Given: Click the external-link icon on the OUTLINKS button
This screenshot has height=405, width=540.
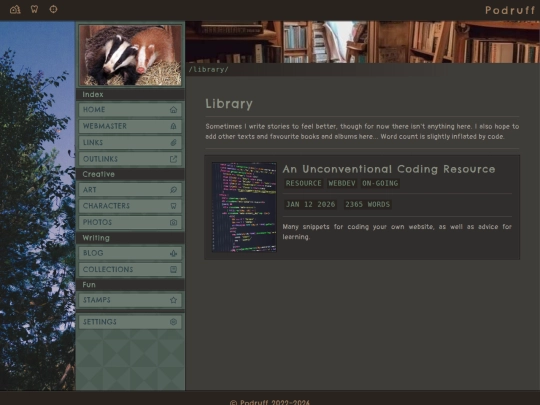Looking at the screenshot, I should [173, 159].
